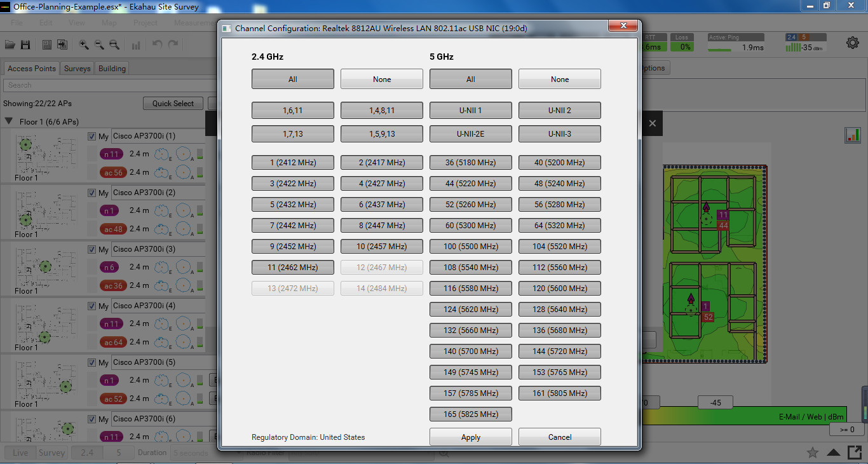Toggle channel 11 (2462 MHz)
Image resolution: width=868 pixels, height=464 pixels.
[x=293, y=268]
